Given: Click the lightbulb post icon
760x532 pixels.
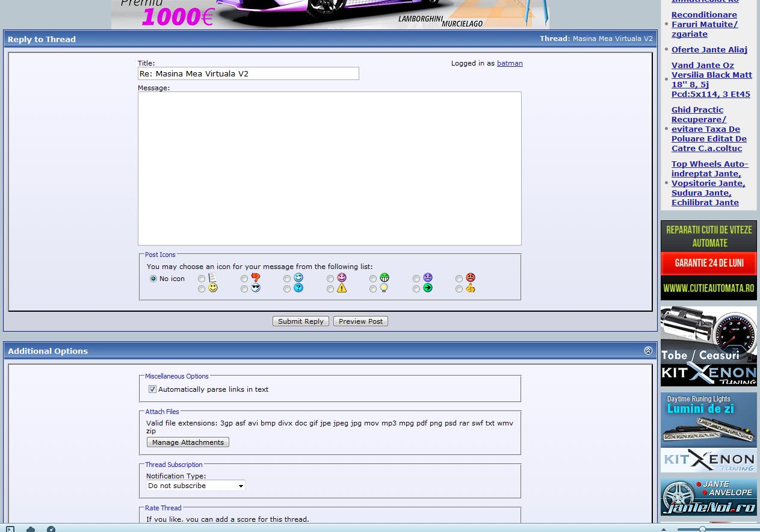Looking at the screenshot, I should click(x=384, y=288).
